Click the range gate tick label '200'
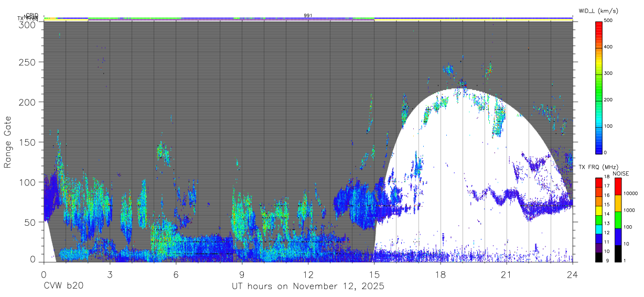The image size is (644, 297). pyautogui.click(x=28, y=102)
